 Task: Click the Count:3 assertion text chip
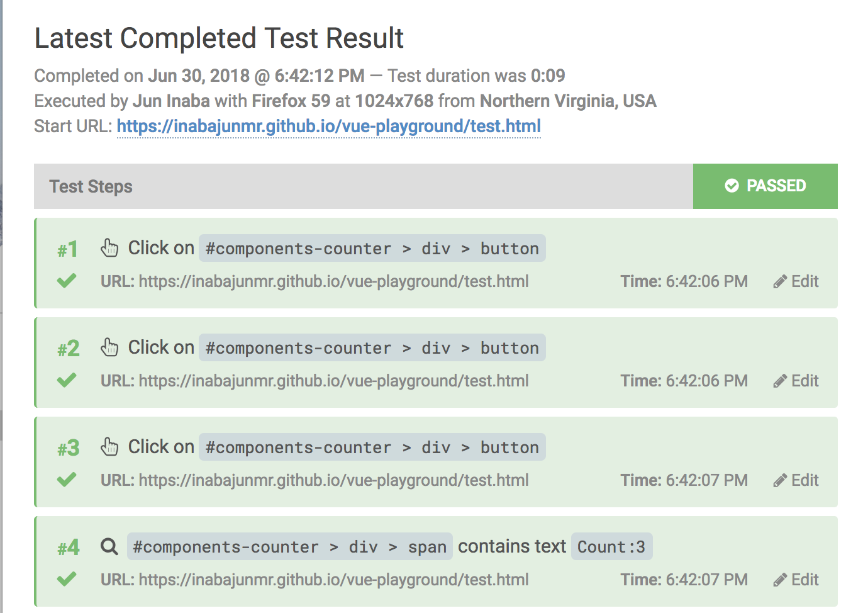coord(611,546)
